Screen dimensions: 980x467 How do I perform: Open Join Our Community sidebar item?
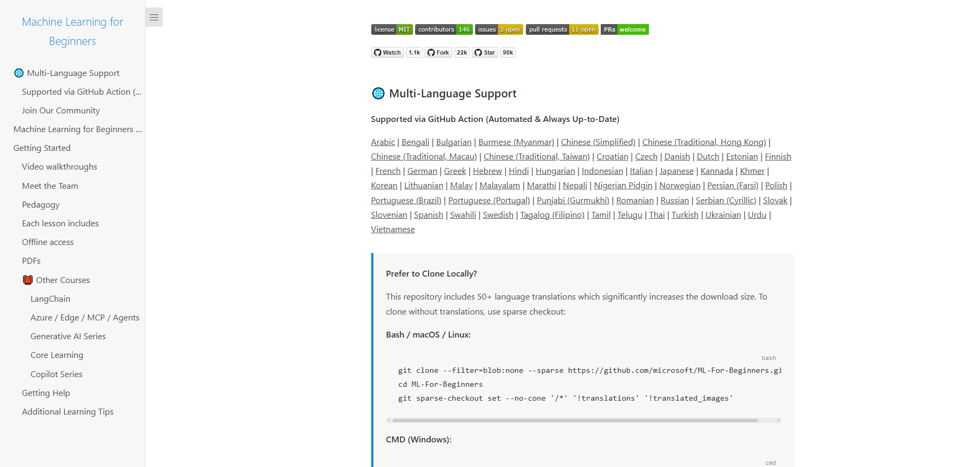[61, 111]
